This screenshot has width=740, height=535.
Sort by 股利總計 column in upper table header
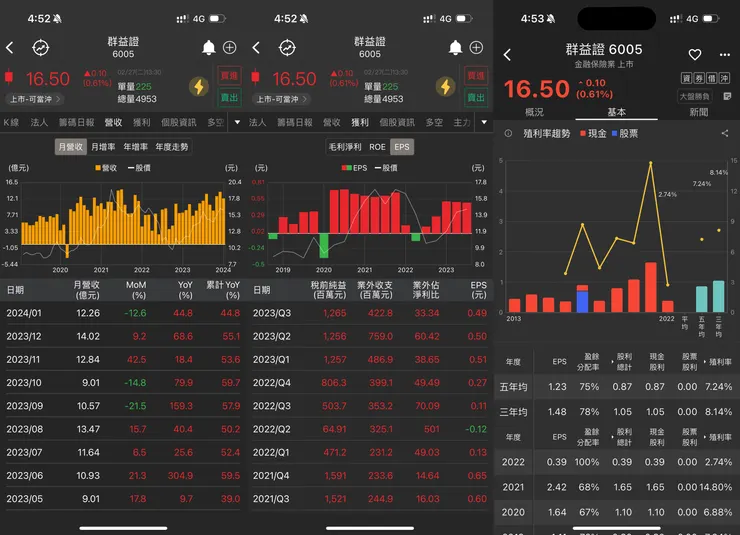point(622,362)
